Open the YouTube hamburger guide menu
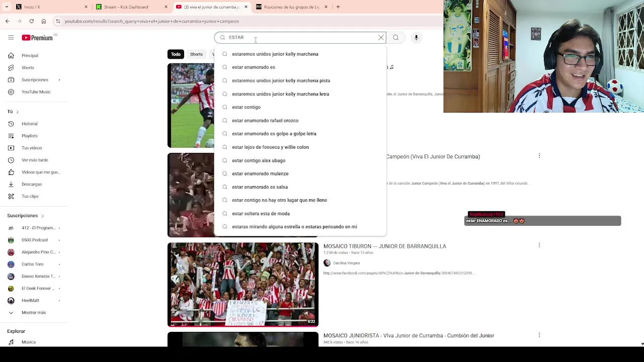644x362 pixels. tap(11, 37)
